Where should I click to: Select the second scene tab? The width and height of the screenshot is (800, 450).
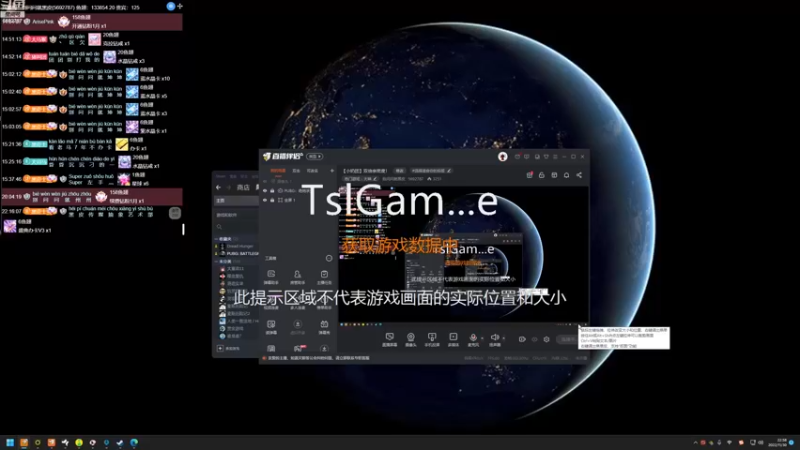coord(296,171)
